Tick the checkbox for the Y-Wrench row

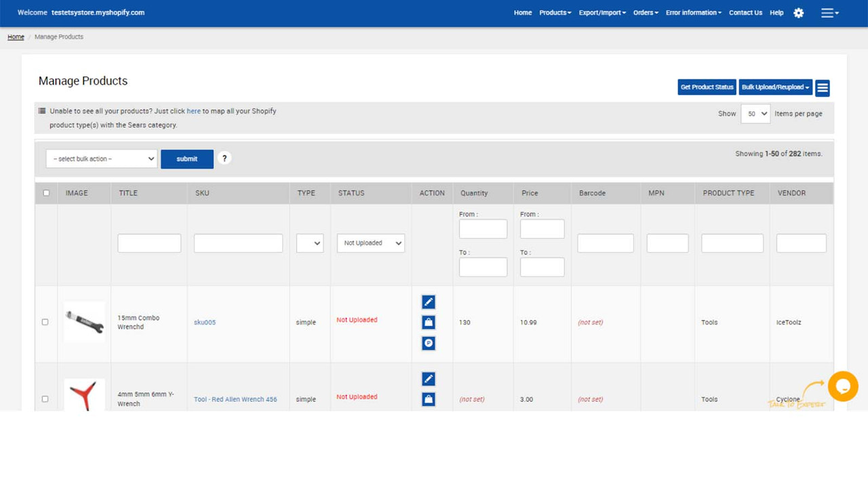click(x=45, y=399)
